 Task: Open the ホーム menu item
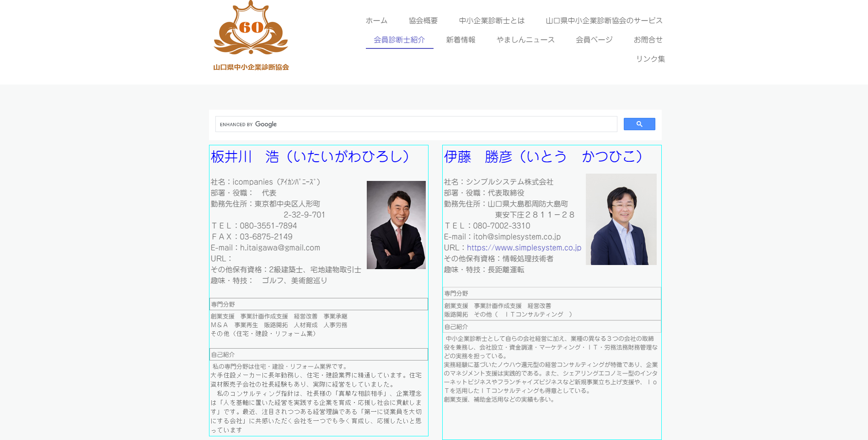[375, 20]
